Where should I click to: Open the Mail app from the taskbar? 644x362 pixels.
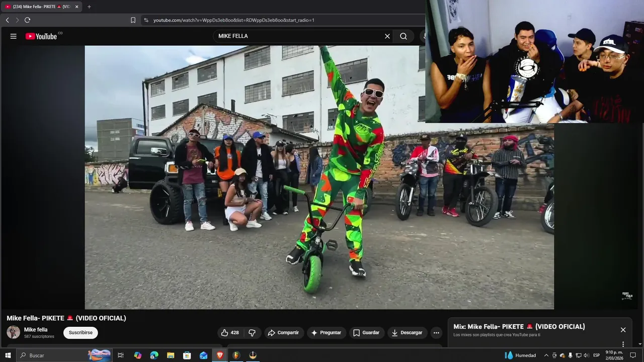point(203,355)
